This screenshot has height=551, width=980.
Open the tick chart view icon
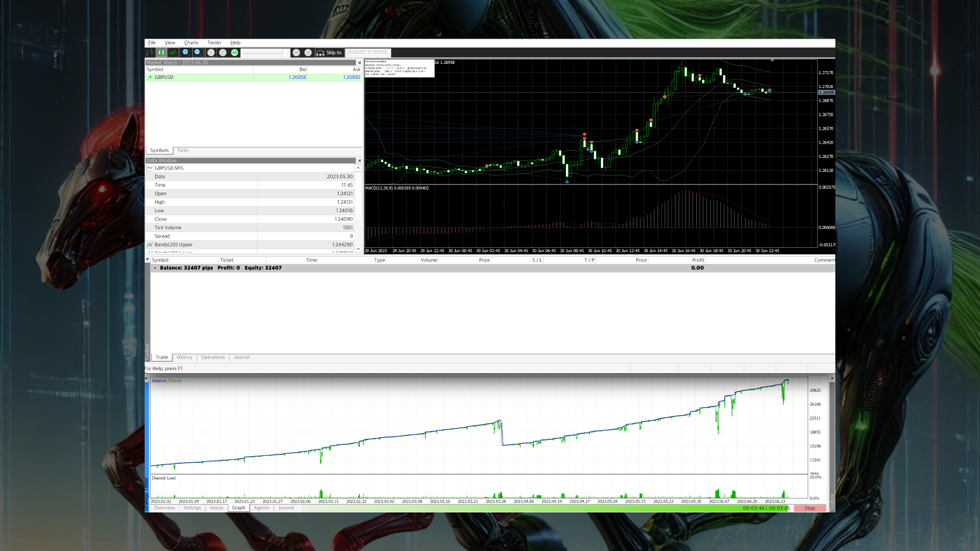point(174,52)
